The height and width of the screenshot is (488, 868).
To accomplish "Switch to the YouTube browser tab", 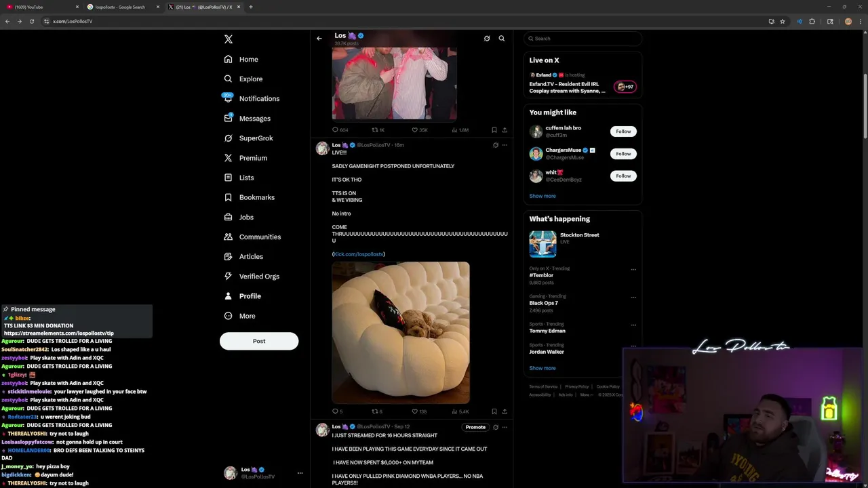I will point(41,7).
